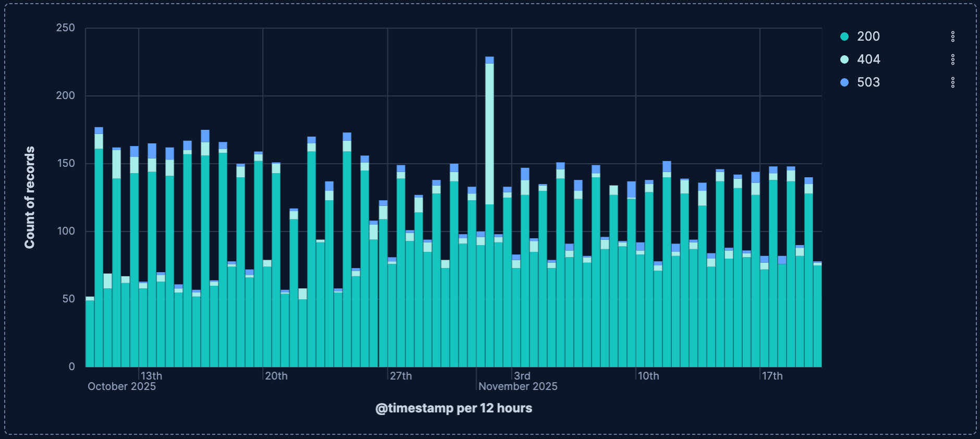Open options menu for the 200 series
The height and width of the screenshot is (439, 980).
tap(952, 36)
